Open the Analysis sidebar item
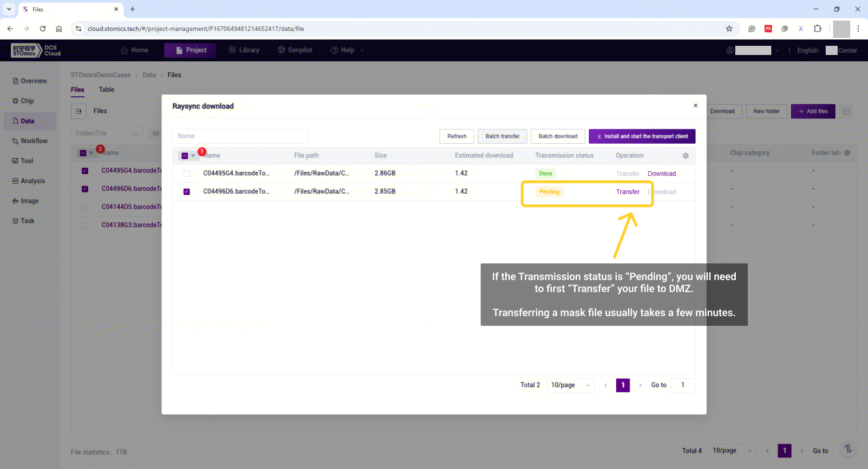868x469 pixels. point(30,181)
